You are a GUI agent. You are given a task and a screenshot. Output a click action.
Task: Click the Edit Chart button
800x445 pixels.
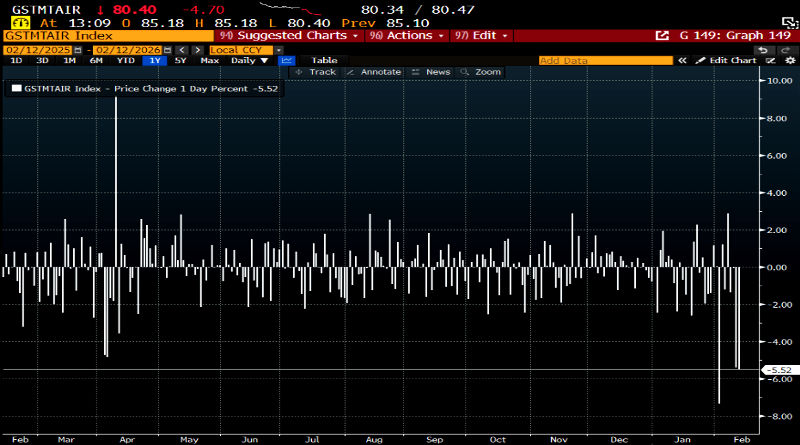725,60
